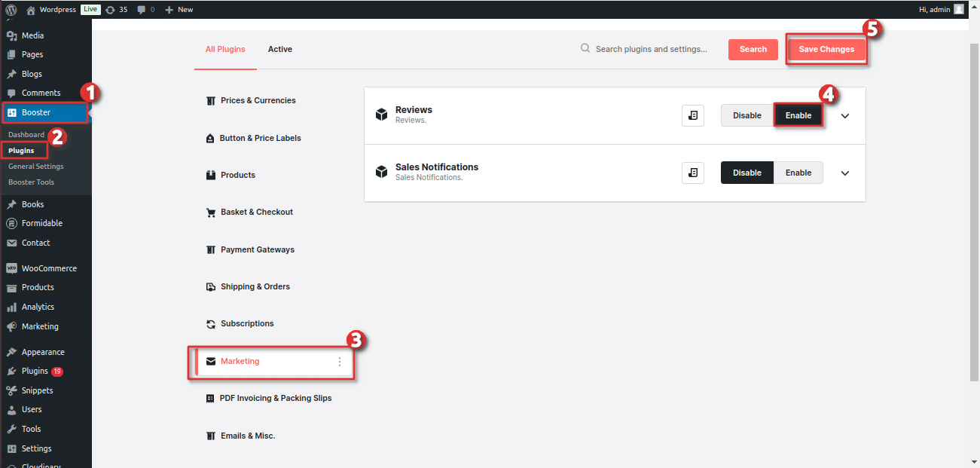Set Sales Notifications to Enable
The width and height of the screenshot is (980, 468).
(798, 173)
